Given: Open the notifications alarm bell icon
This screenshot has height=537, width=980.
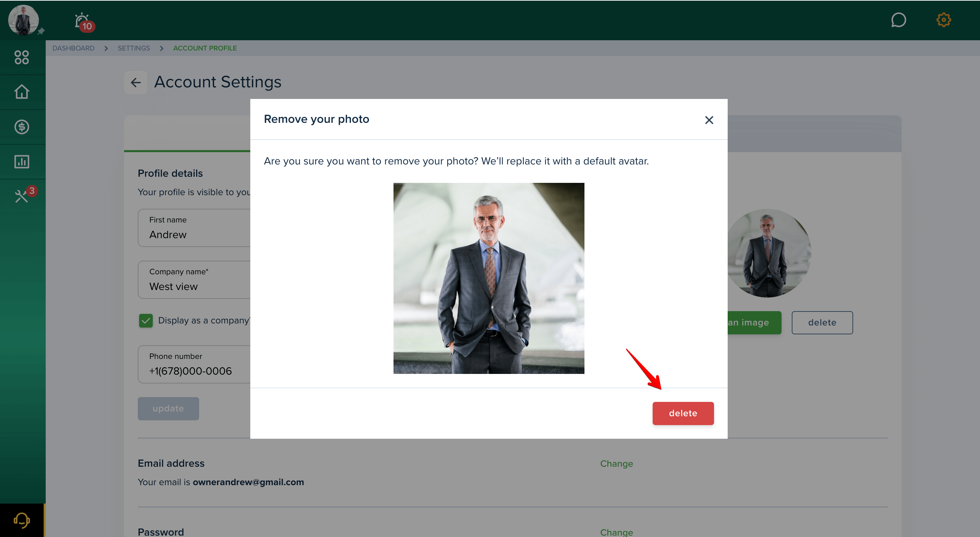Looking at the screenshot, I should 83,21.
